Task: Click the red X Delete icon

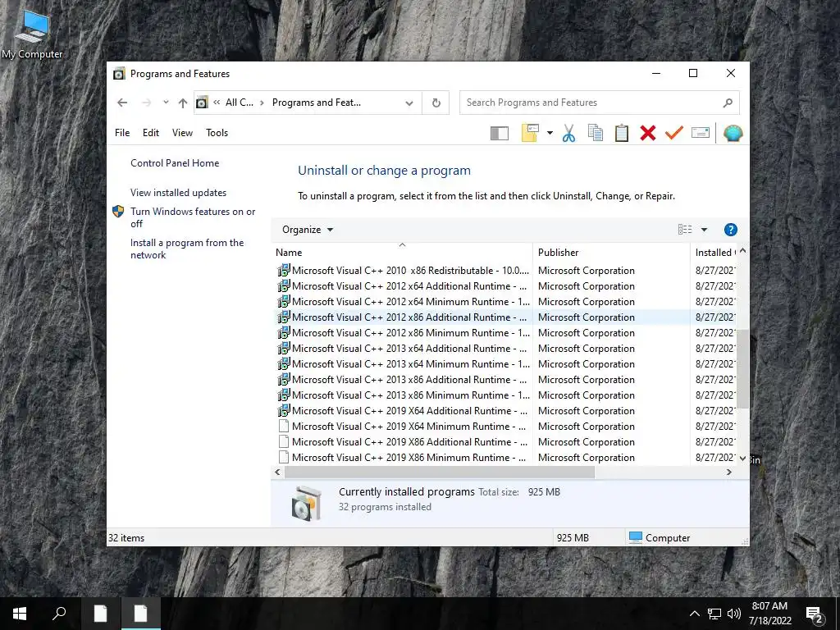Action: (x=648, y=133)
